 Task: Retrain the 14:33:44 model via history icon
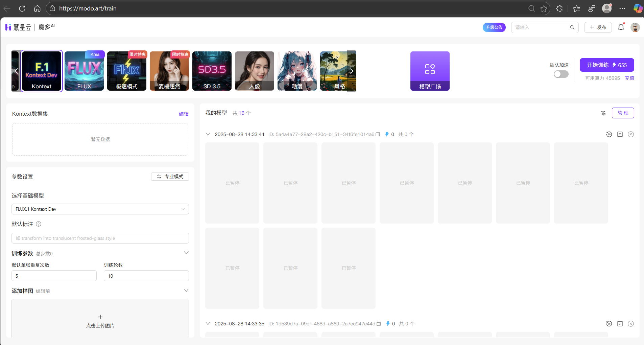coord(609,134)
